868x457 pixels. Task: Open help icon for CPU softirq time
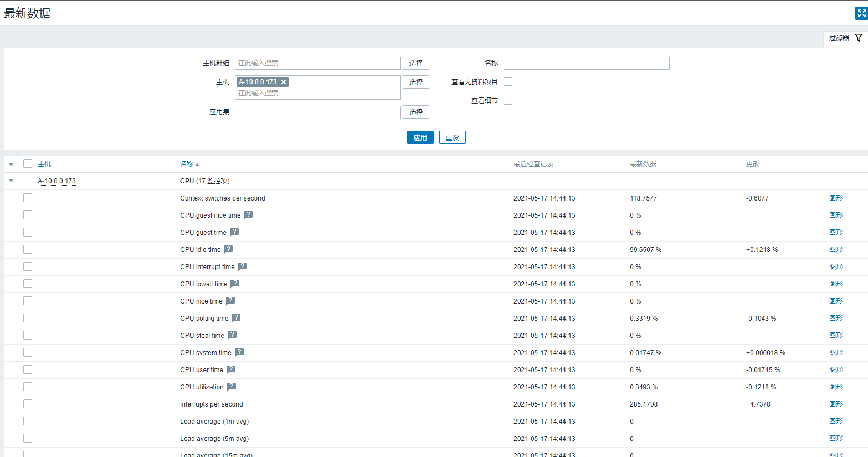(236, 318)
